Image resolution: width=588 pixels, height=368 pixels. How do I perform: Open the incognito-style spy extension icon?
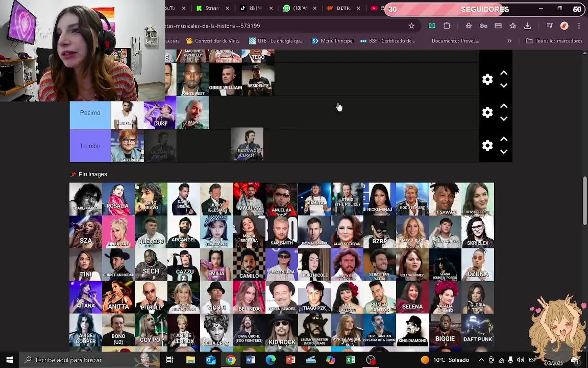469,26
